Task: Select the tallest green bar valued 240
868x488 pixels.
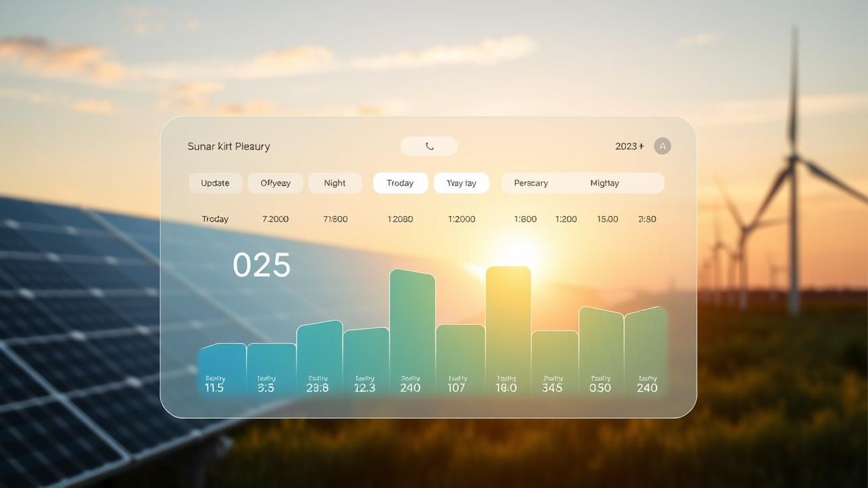Action: tap(412, 333)
